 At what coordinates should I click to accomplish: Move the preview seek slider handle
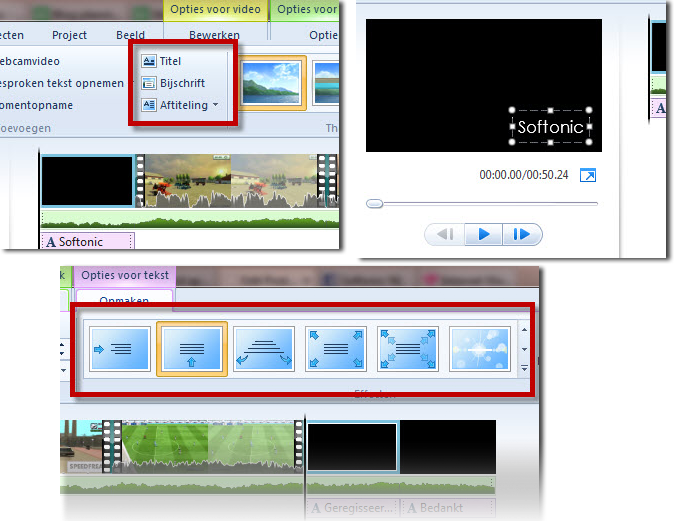pos(374,203)
